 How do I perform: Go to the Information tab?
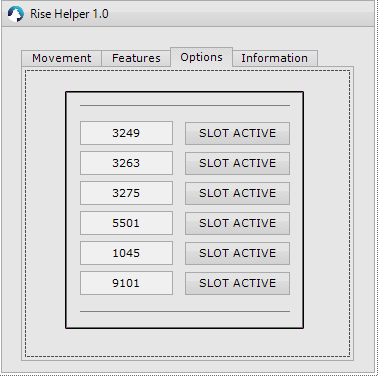coord(275,58)
